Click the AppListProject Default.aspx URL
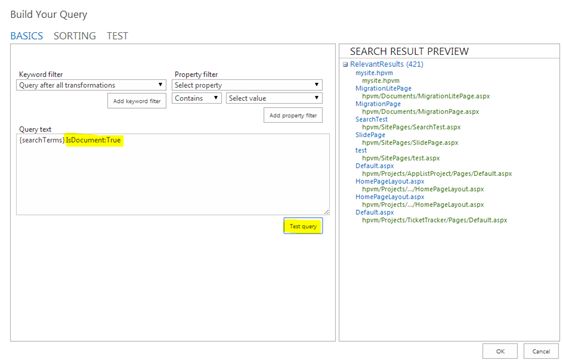 point(437,173)
